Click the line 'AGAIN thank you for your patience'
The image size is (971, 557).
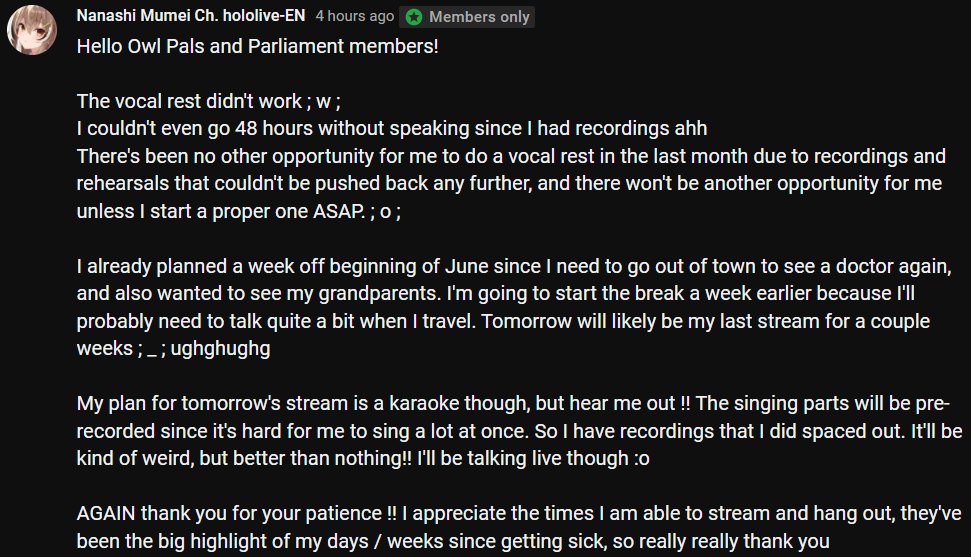[x=519, y=514]
